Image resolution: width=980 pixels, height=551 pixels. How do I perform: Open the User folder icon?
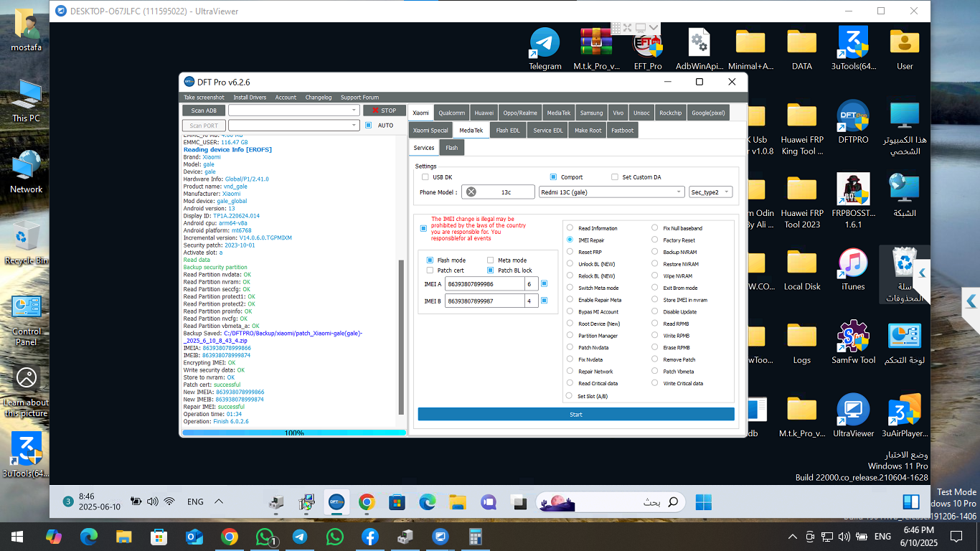click(905, 49)
